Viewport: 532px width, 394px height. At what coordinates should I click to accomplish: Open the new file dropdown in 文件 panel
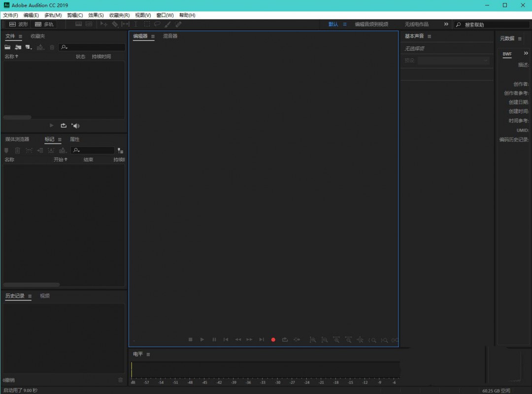29,47
